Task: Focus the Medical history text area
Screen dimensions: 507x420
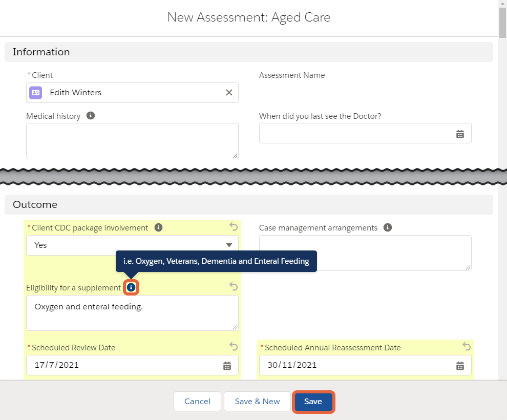Action: pos(132,141)
